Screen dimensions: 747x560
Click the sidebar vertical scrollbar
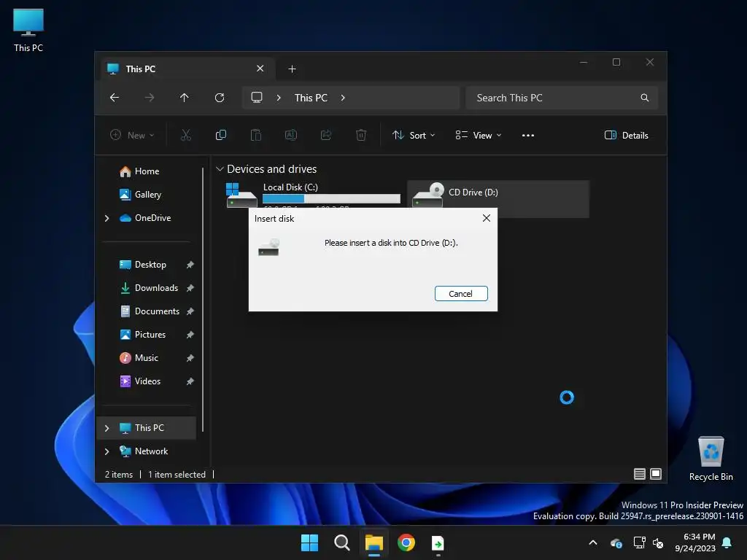tap(203, 299)
